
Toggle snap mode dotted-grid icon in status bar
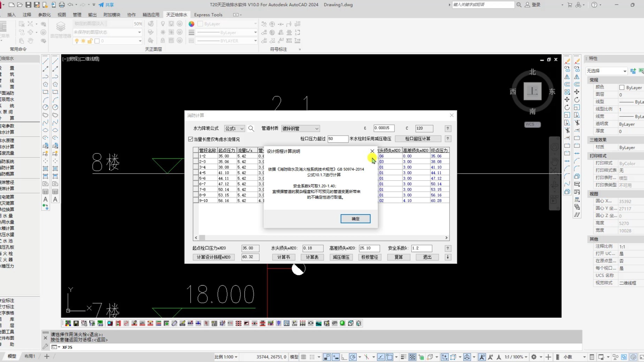(x=312, y=357)
